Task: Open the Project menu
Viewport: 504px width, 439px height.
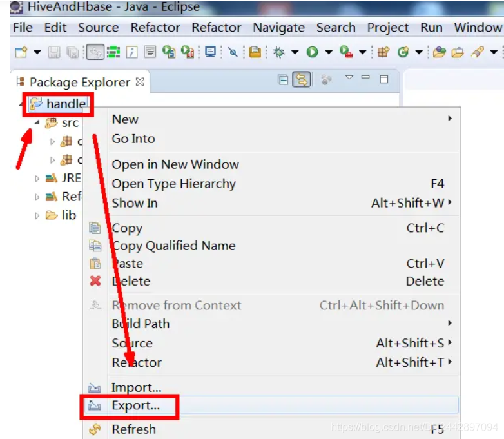Action: click(x=388, y=28)
